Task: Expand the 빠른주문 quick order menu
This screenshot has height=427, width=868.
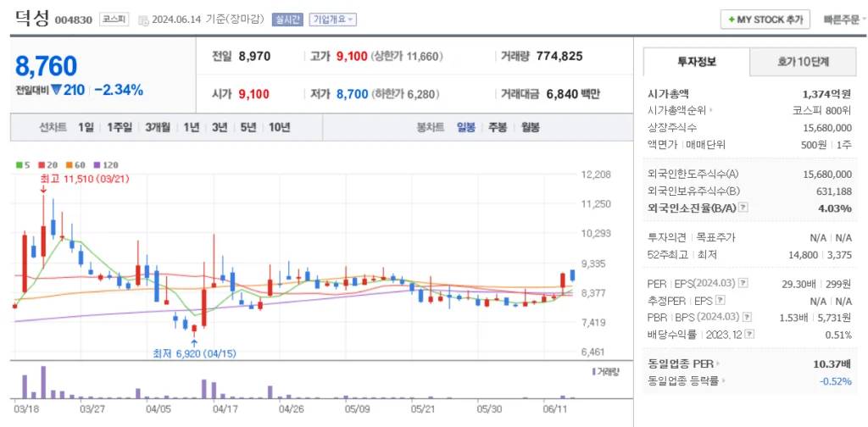Action: click(845, 19)
